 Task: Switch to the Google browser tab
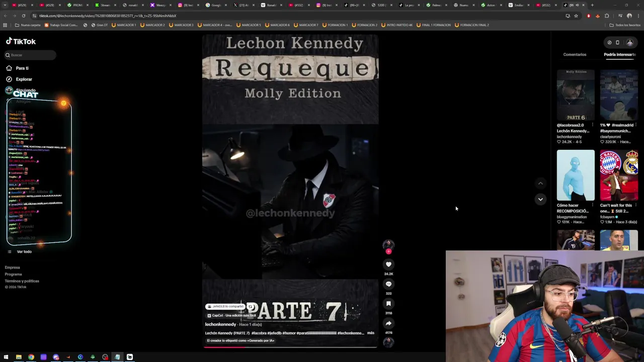pyautogui.click(x=216, y=5)
